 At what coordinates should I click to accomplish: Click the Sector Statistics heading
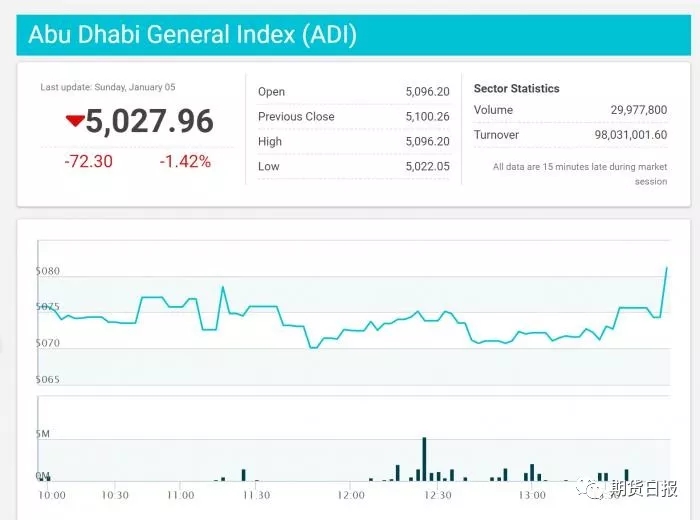[516, 89]
